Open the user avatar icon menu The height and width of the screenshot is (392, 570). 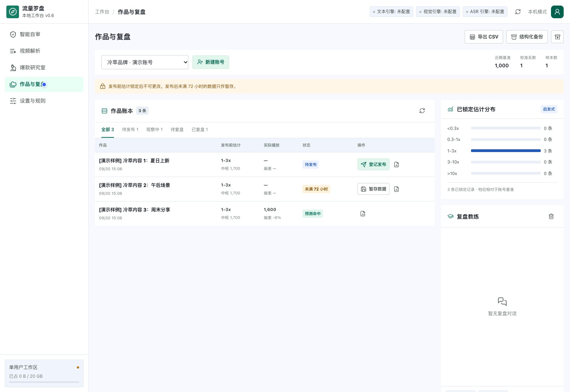[x=557, y=12]
